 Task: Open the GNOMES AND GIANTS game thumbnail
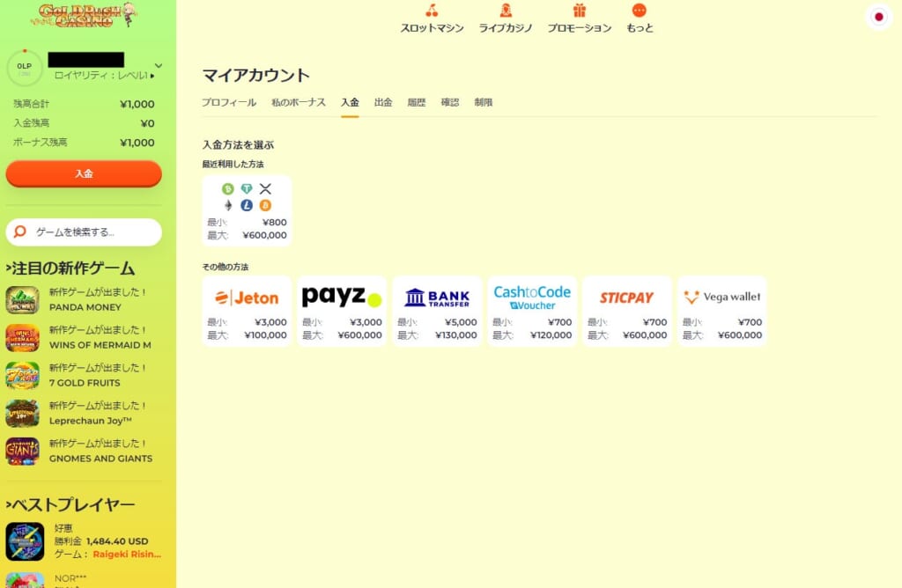(22, 452)
